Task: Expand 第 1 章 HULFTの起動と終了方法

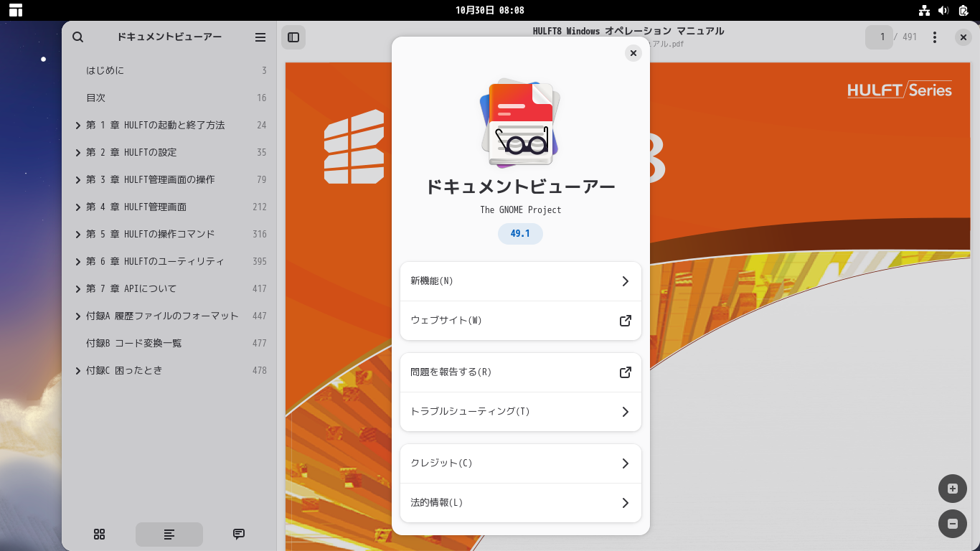Action: coord(78,126)
